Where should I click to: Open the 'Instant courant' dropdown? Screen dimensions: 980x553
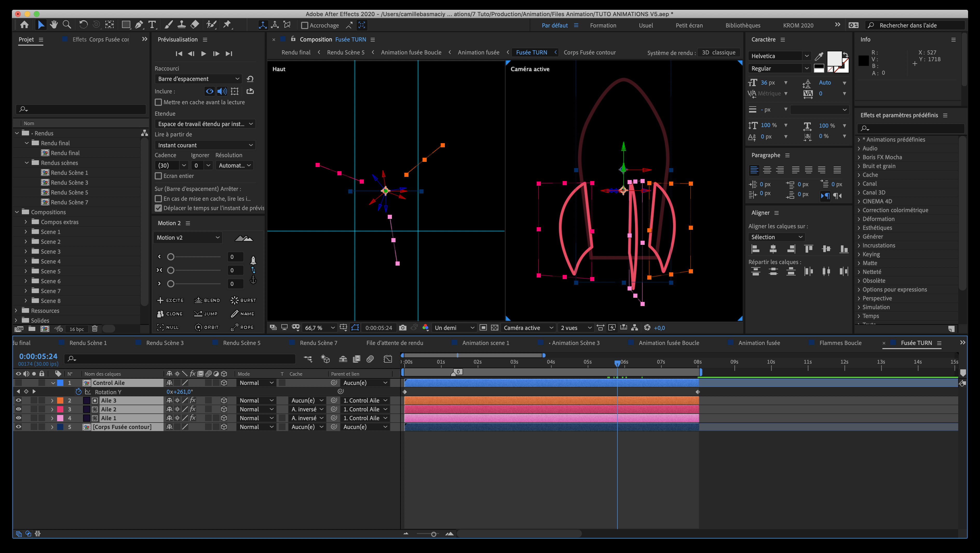[x=205, y=145]
